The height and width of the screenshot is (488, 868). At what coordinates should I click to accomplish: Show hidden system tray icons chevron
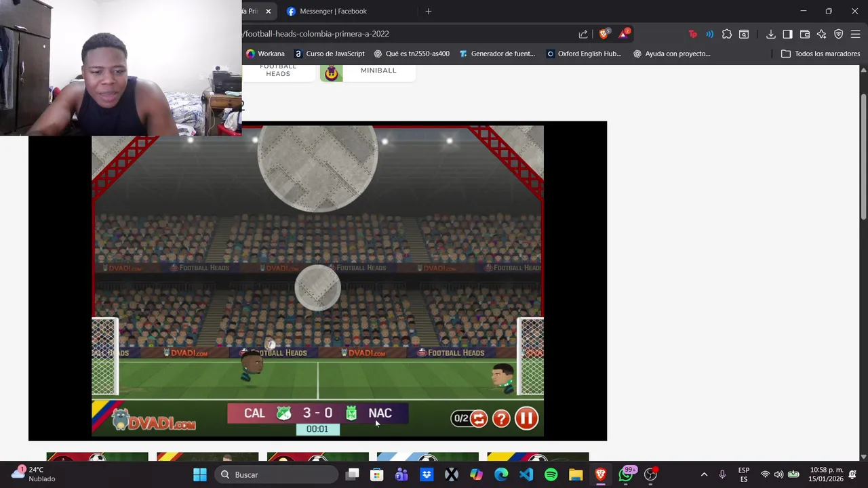tap(704, 474)
